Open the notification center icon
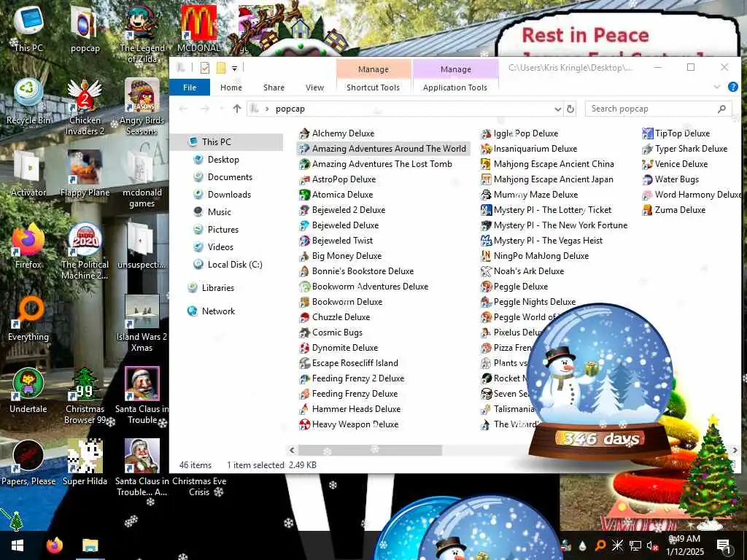The height and width of the screenshot is (560, 747). [724, 545]
